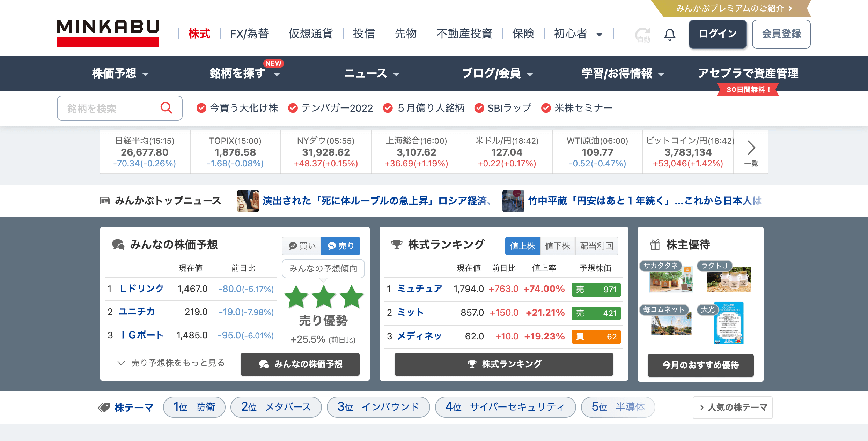Screen dimensions: 868x441
Task: Expand 売り予想株をもっと見る
Action: 171,363
